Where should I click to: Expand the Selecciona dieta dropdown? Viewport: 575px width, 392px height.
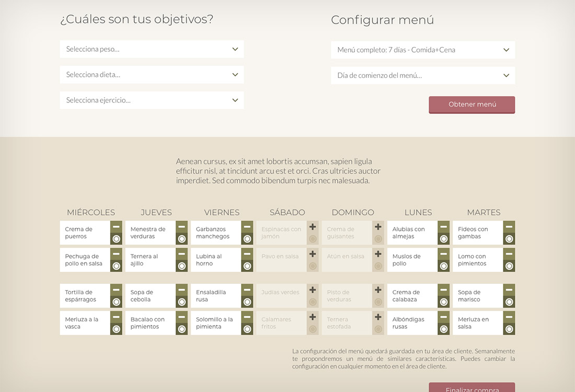pos(152,75)
